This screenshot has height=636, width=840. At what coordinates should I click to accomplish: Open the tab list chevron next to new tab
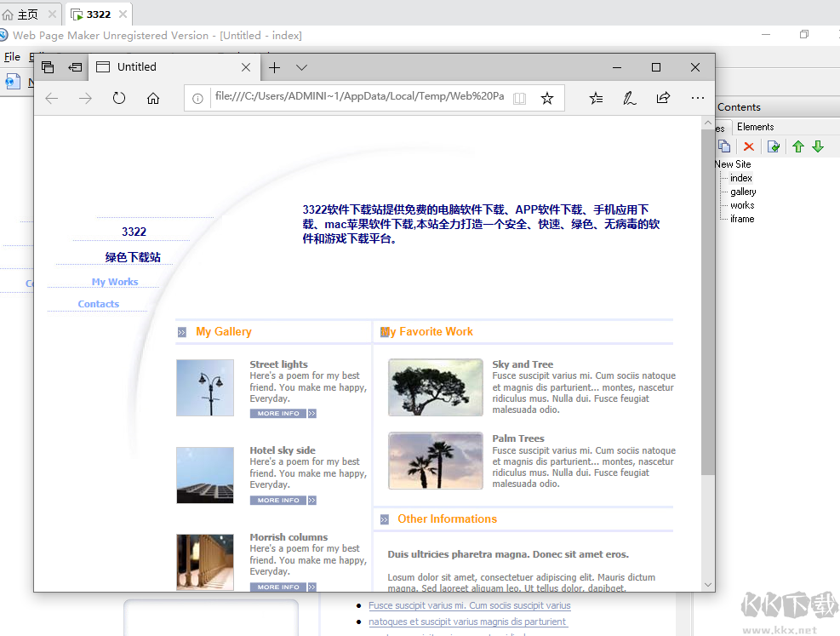pyautogui.click(x=300, y=66)
